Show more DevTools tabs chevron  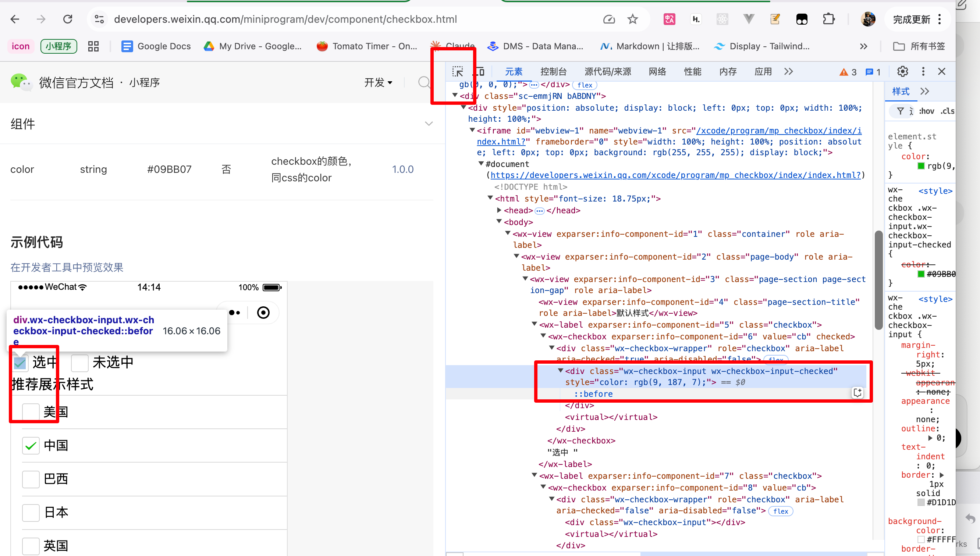click(788, 71)
